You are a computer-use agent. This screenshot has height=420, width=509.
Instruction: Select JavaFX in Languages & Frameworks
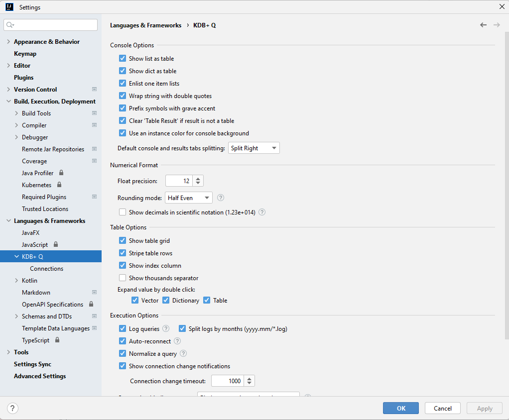[x=30, y=232]
